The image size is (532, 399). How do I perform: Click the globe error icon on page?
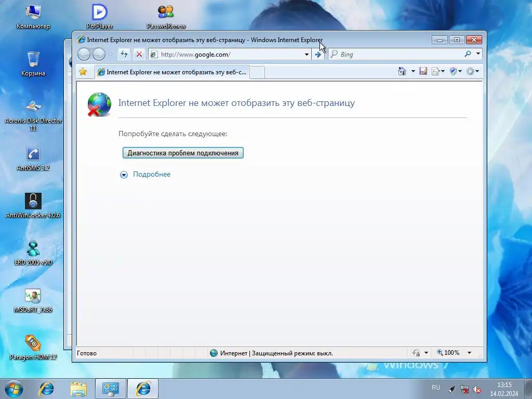tap(99, 104)
